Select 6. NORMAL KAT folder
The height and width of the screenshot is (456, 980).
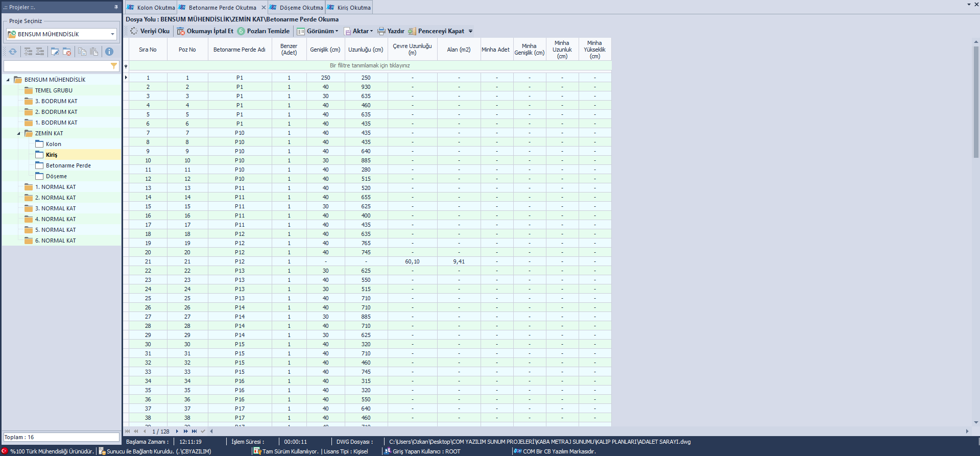click(x=55, y=241)
